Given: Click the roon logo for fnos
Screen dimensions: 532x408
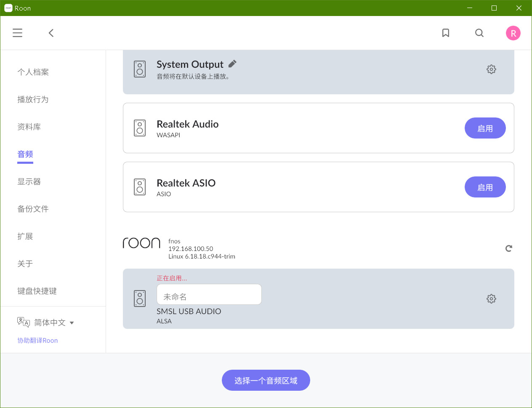Looking at the screenshot, I should coord(141,243).
